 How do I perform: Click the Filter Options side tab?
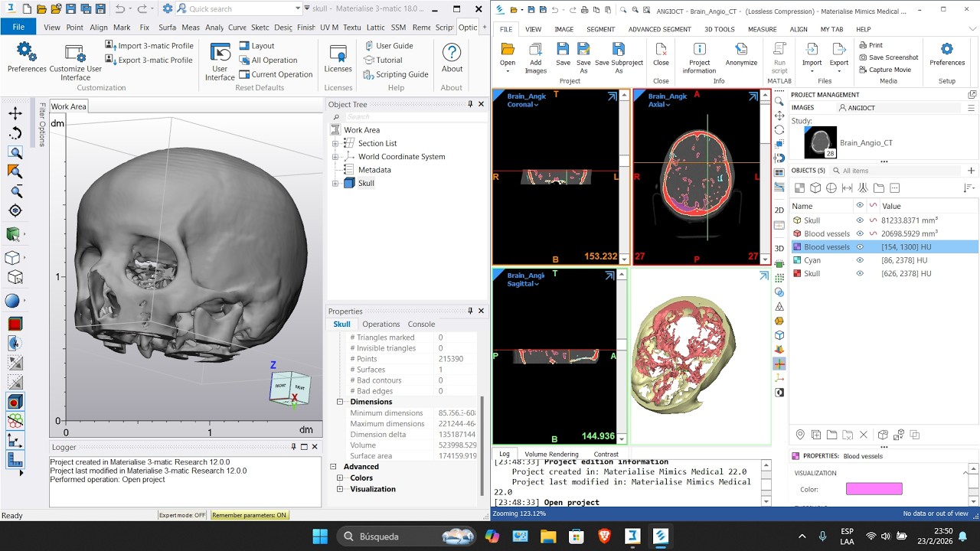pos(43,123)
